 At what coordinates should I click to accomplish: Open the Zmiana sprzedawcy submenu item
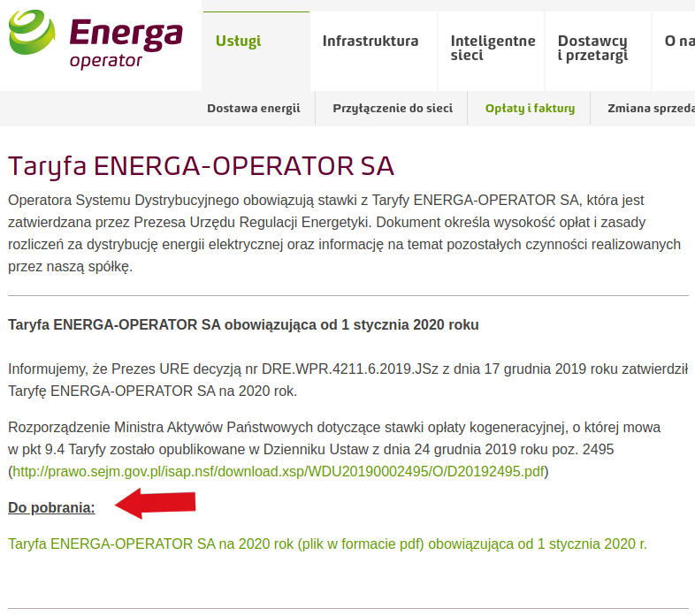[x=651, y=109]
